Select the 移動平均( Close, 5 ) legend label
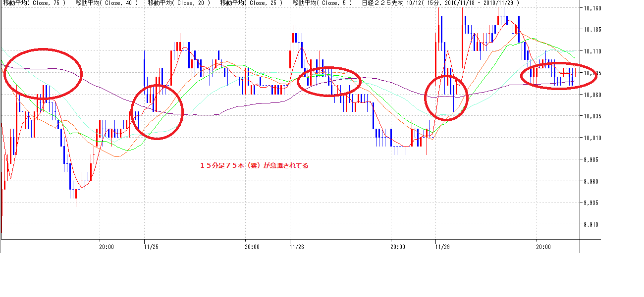The width and height of the screenshot is (644, 297). pyautogui.click(x=322, y=3)
